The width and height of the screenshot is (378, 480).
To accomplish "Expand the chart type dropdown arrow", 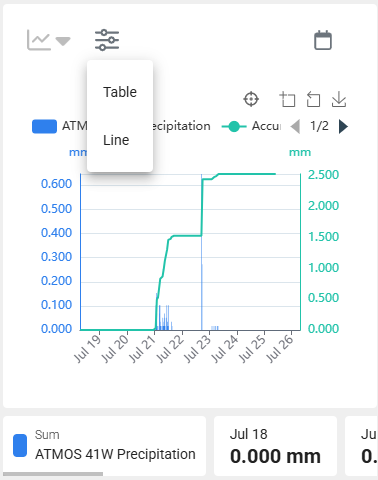I will pos(63,41).
